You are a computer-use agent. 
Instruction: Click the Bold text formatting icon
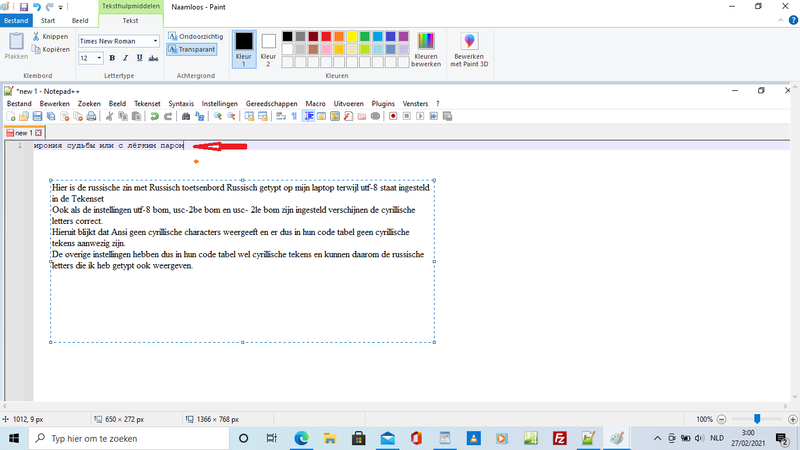tap(112, 58)
